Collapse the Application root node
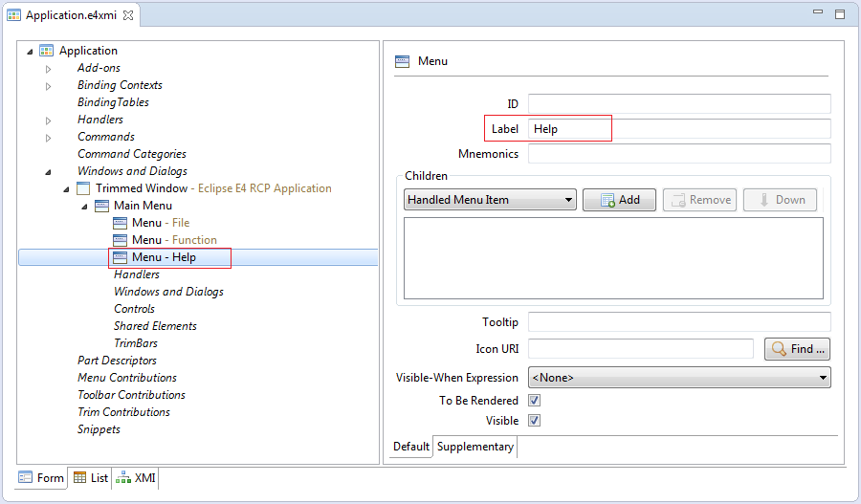 point(30,52)
